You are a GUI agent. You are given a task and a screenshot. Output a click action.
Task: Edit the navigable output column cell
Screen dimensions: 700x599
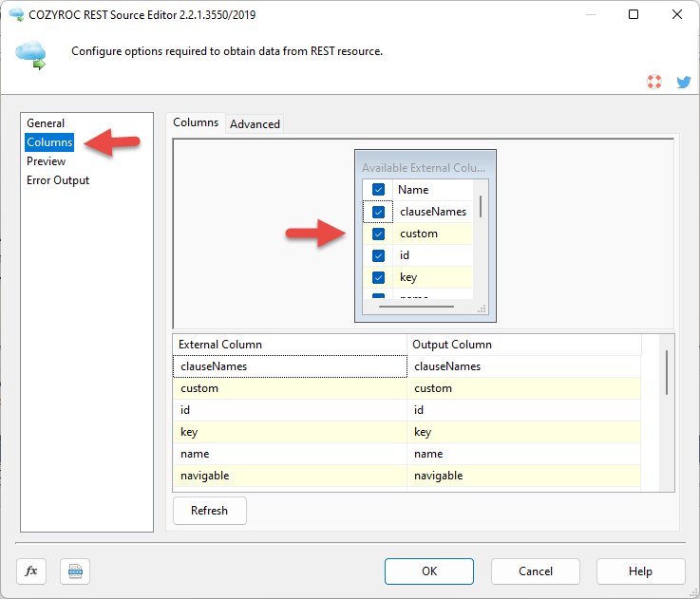523,476
